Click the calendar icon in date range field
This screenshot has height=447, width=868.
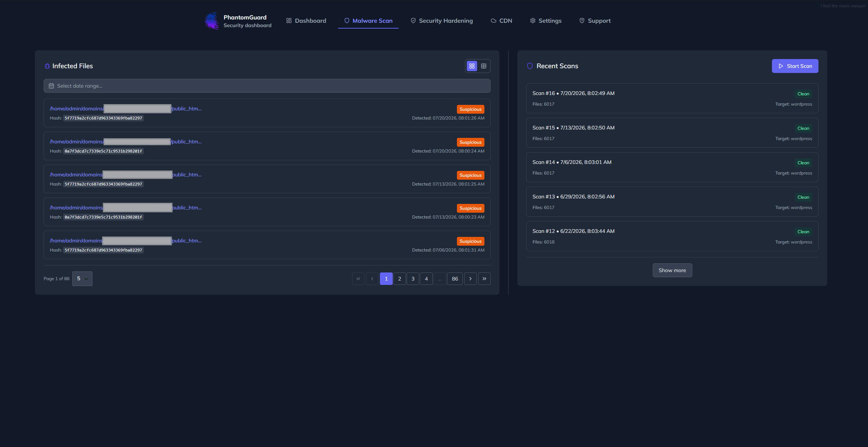pyautogui.click(x=51, y=86)
